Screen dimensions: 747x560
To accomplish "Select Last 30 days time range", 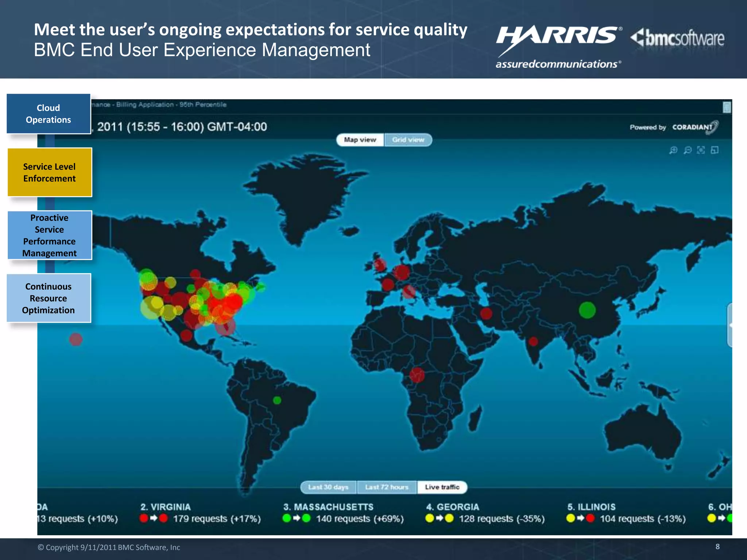I will point(328,487).
